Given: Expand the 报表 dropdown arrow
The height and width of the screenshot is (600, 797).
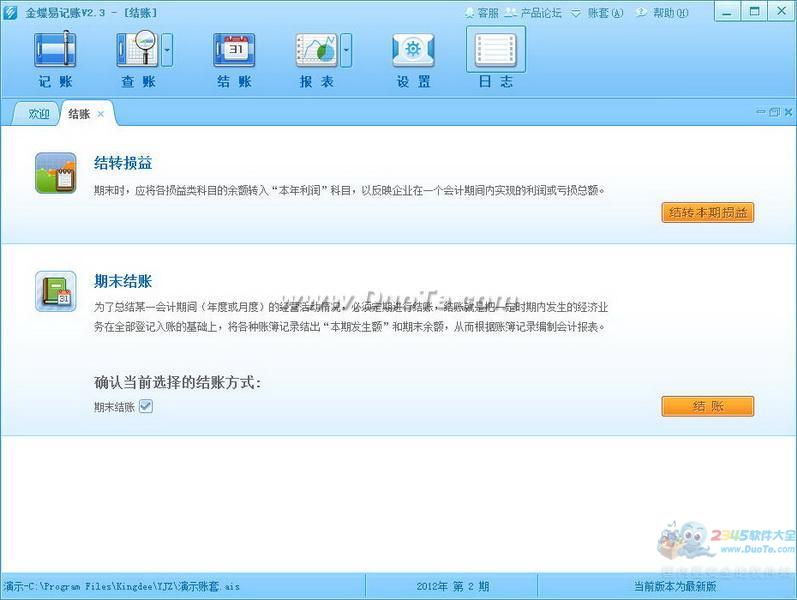Looking at the screenshot, I should [346, 48].
